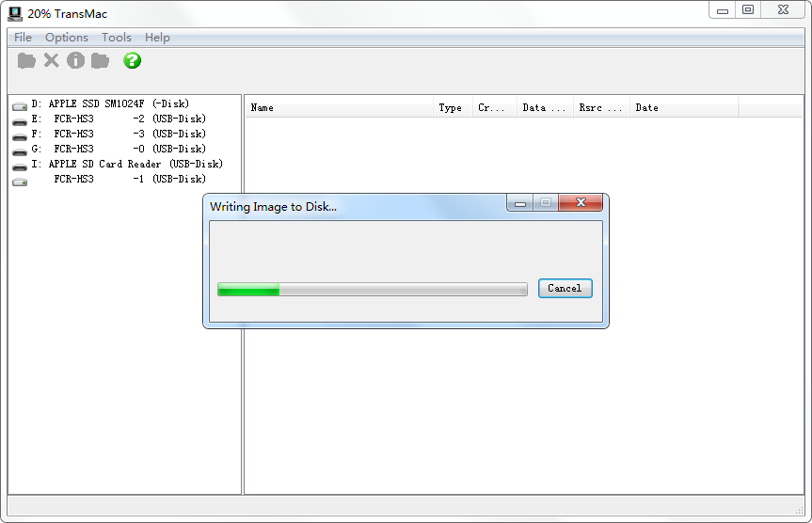Click the drive icon for FCR-HS3 -1
The width and height of the screenshot is (812, 523).
point(20,182)
